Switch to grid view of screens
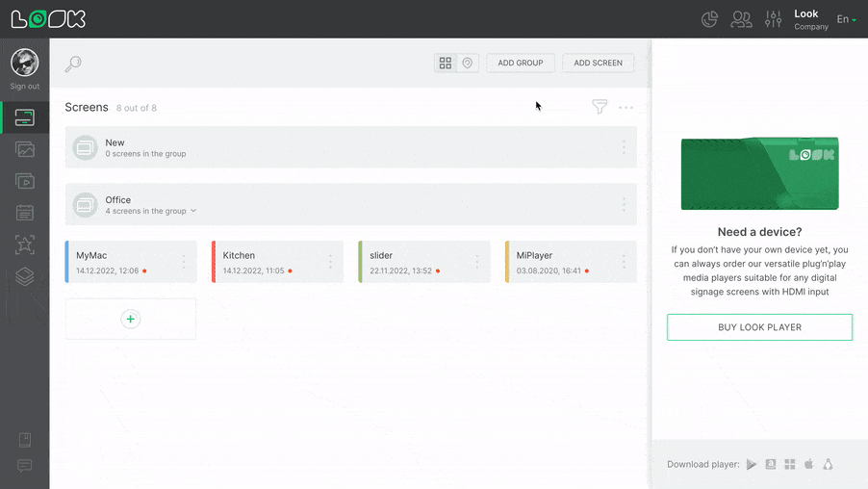Screen dimensions: 868x489 pyautogui.click(x=446, y=63)
